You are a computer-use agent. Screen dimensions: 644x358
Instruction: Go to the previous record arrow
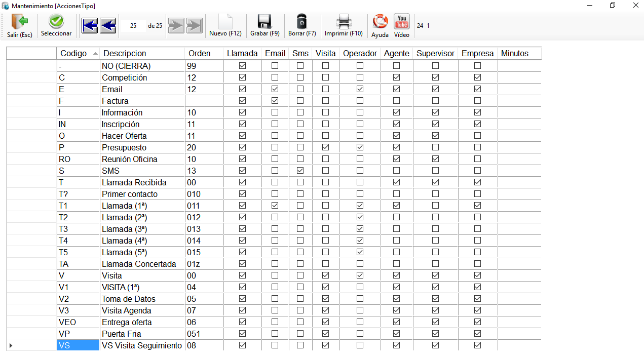coord(108,25)
